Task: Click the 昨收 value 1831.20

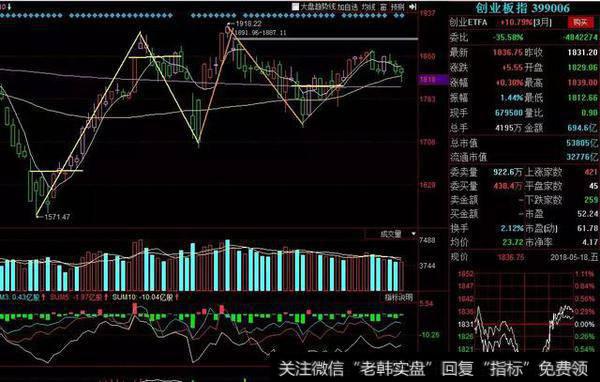Action: pyautogui.click(x=582, y=52)
